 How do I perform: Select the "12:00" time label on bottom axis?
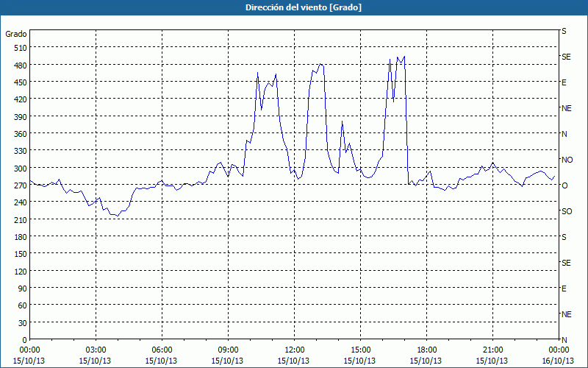(295, 350)
